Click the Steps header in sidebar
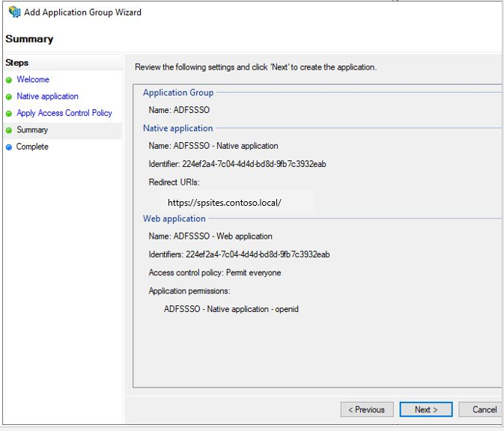This screenshot has width=504, height=431. click(16, 63)
